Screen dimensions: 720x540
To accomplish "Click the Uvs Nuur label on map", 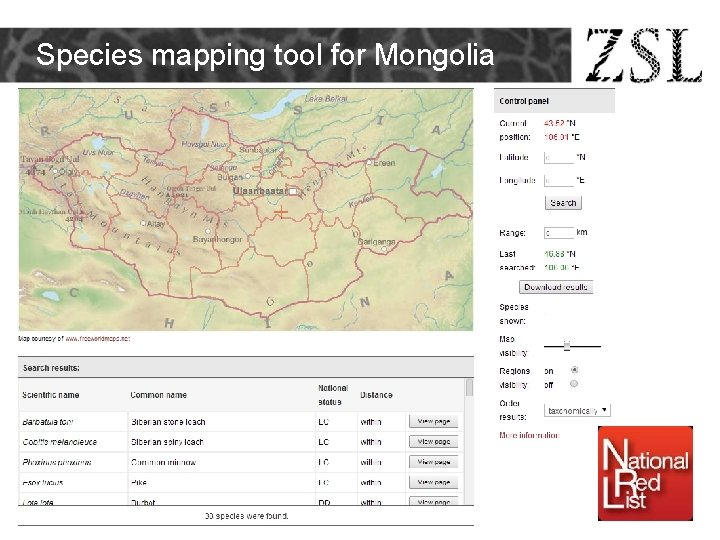I will click(x=98, y=152).
